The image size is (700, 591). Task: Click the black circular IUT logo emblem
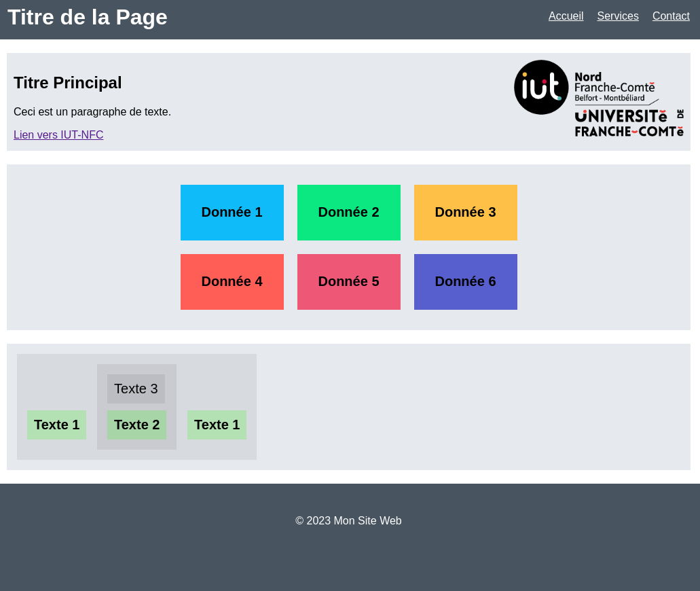click(541, 87)
